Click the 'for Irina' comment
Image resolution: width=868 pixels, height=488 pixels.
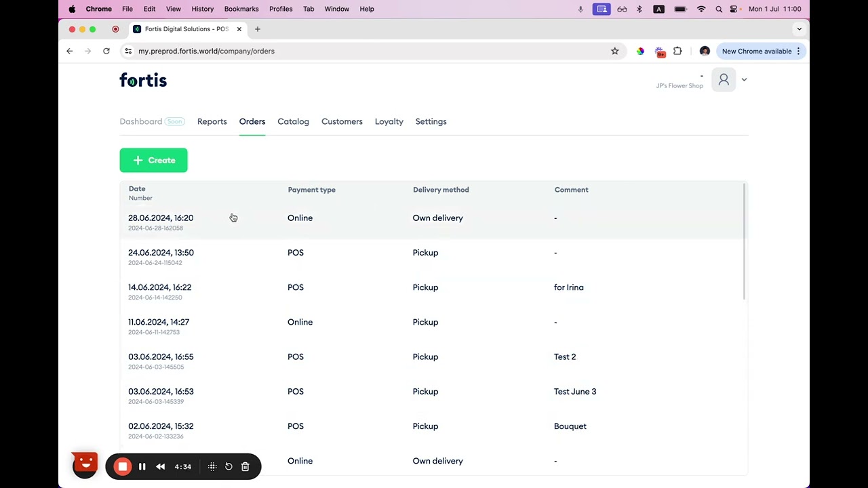point(569,287)
